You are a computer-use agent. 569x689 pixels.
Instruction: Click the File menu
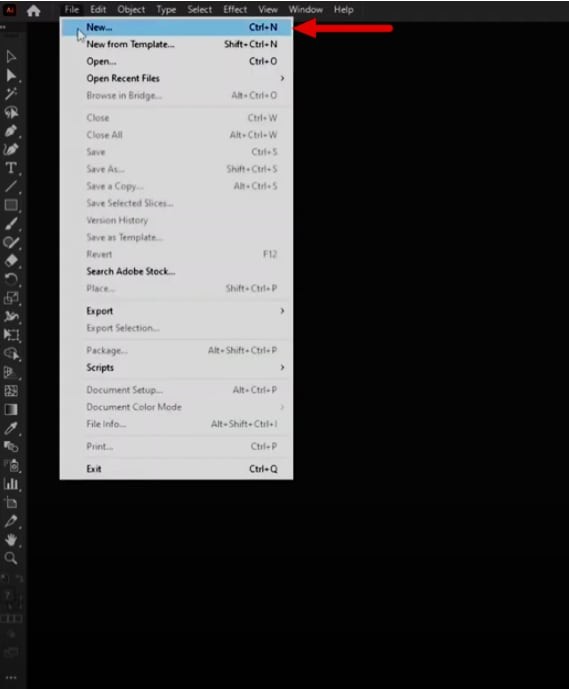pos(72,10)
